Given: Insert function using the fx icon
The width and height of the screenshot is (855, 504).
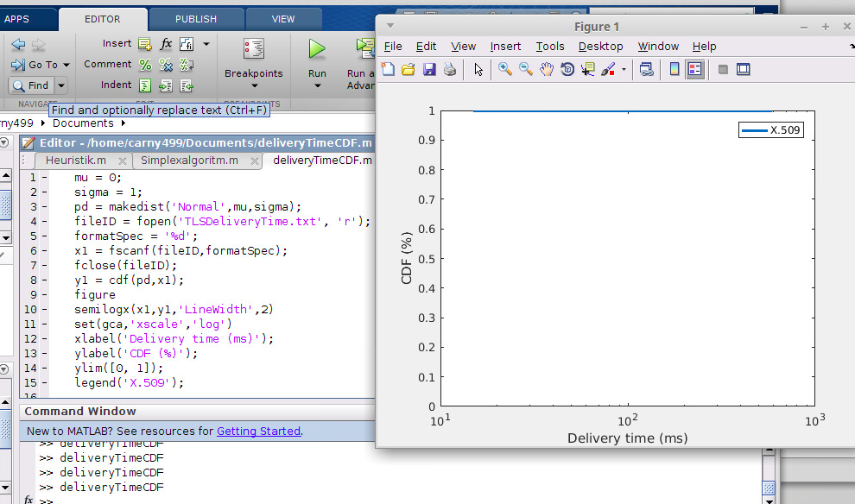Looking at the screenshot, I should tap(167, 44).
